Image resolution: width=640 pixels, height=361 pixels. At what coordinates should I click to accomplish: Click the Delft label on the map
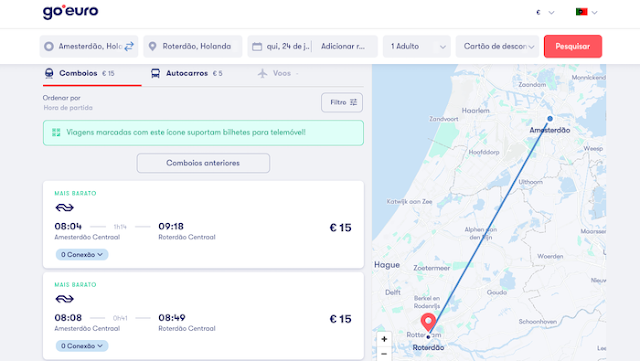(393, 292)
